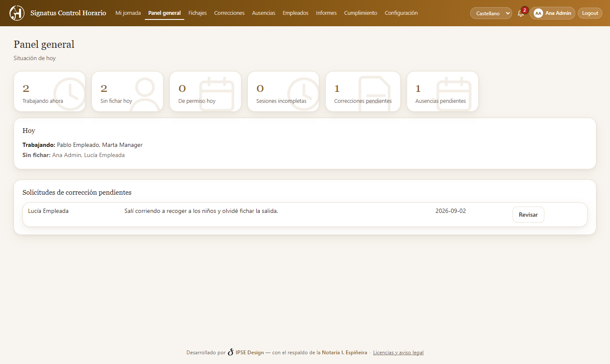Open the Correcciones pendientes card

363,91
